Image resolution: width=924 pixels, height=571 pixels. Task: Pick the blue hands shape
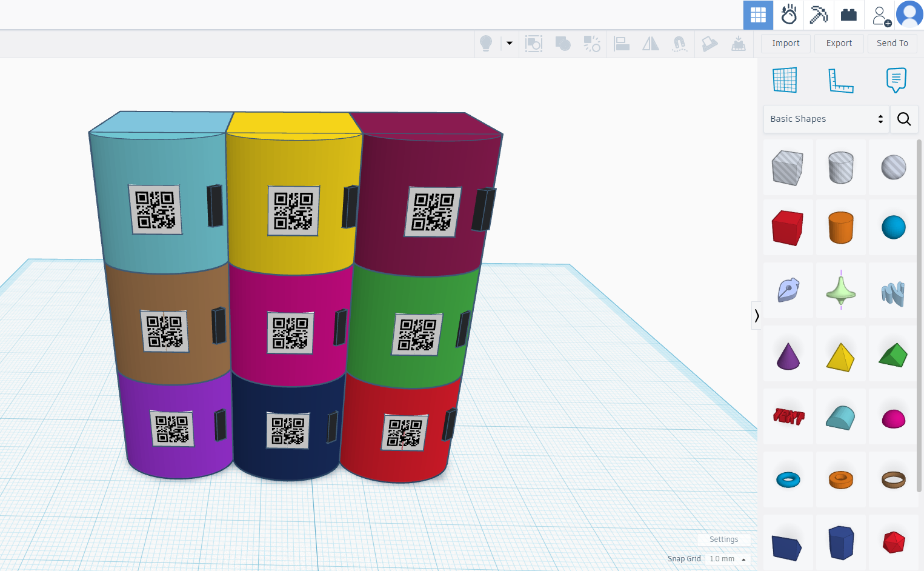point(893,293)
